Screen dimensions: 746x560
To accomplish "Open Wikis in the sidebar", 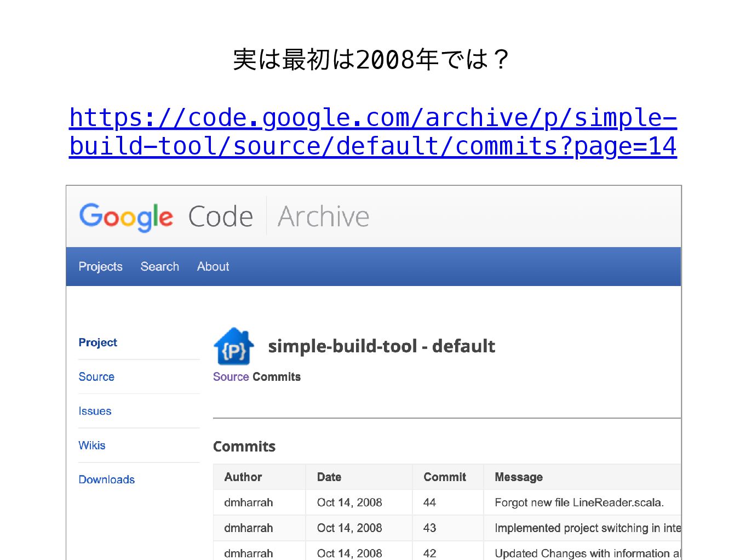I will click(92, 445).
